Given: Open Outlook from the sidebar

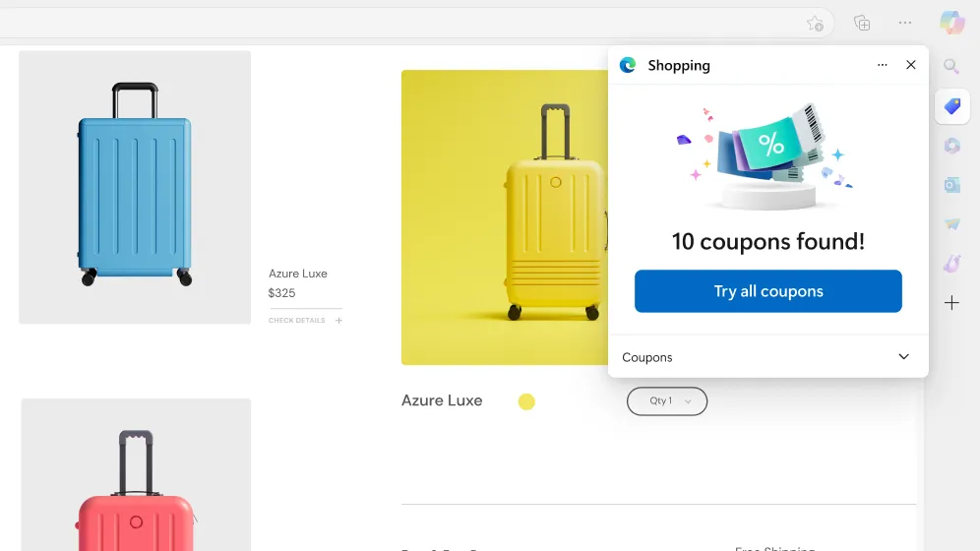Looking at the screenshot, I should coord(951,185).
